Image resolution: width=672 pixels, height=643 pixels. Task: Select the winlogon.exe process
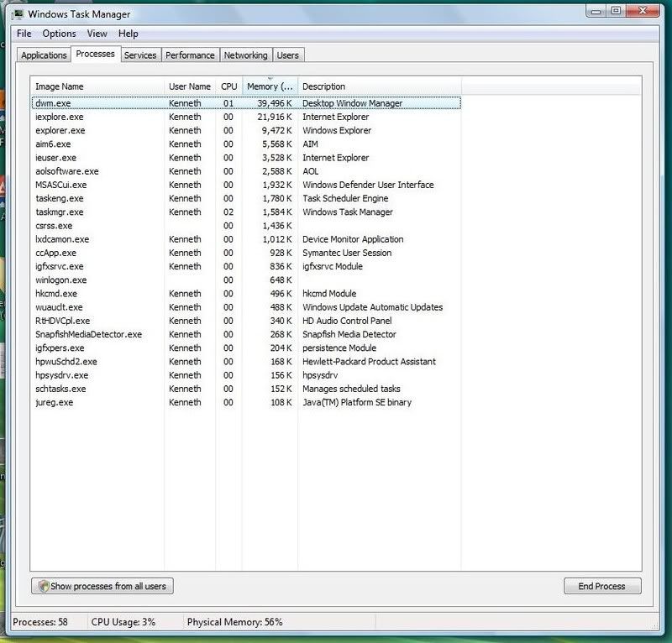click(x=246, y=280)
